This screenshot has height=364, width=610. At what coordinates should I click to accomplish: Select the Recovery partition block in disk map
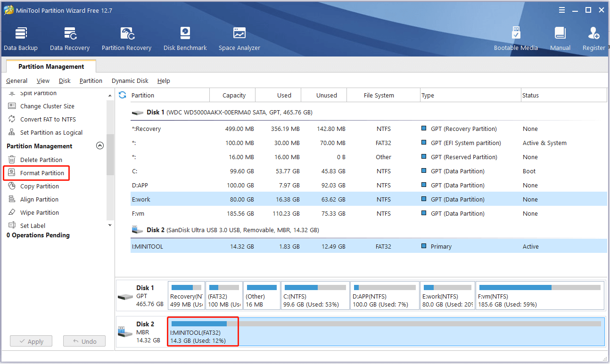[186, 295]
